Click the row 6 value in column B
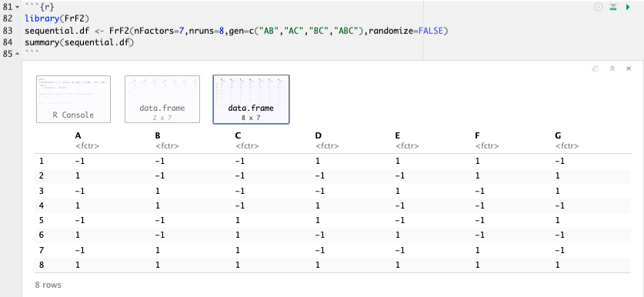Viewport: 644px width, 297px height. (x=160, y=235)
